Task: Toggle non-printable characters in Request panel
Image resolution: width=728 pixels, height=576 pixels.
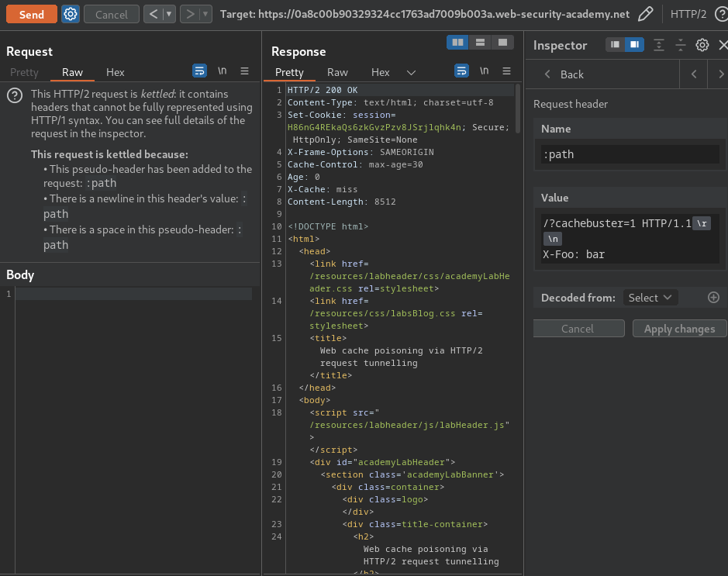Action: 223,71
